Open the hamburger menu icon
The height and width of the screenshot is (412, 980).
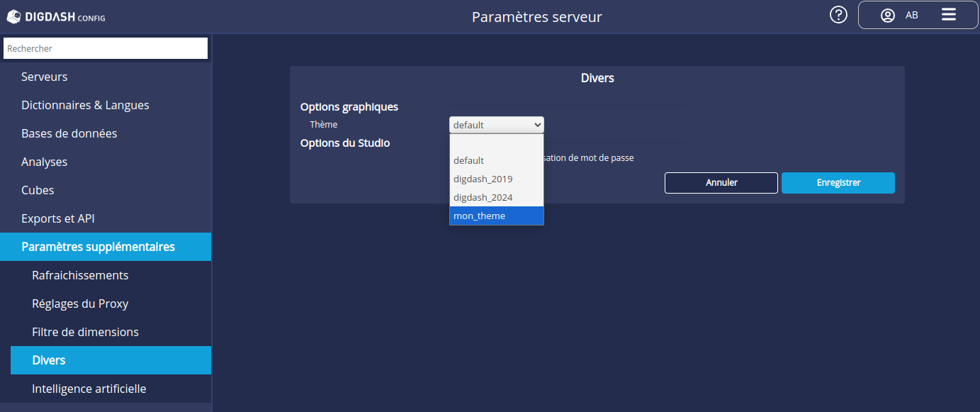949,15
